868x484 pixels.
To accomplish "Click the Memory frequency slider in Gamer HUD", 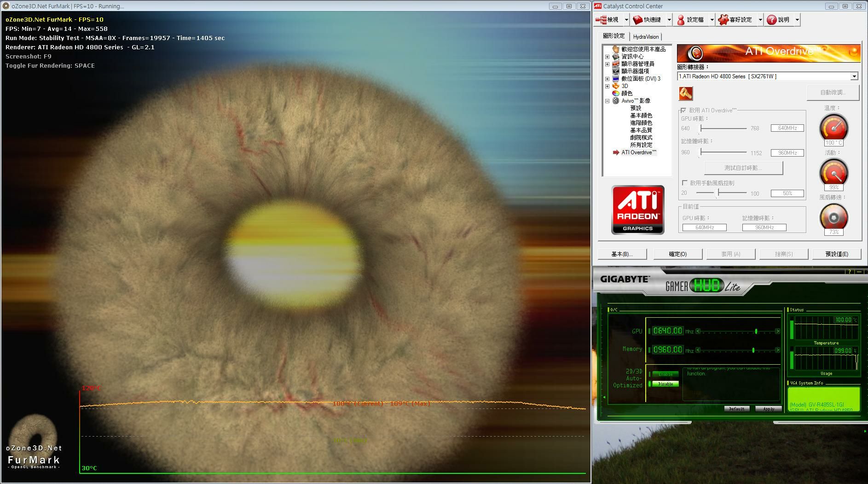I will pyautogui.click(x=738, y=350).
